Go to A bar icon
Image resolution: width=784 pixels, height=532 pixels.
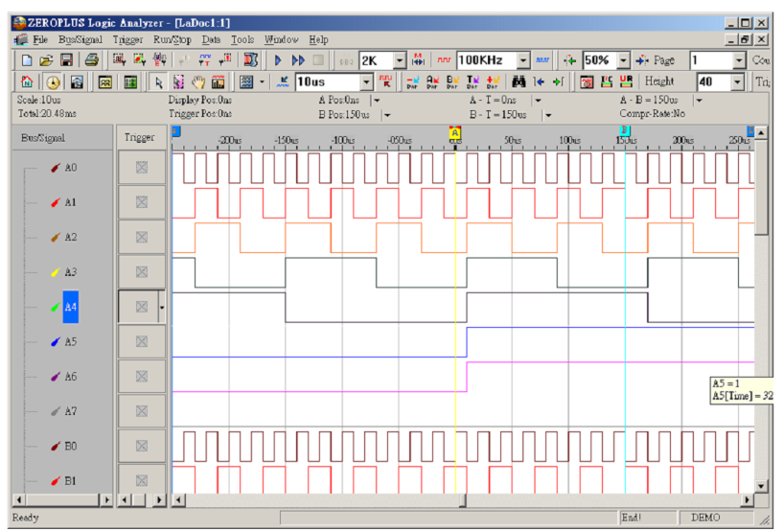tap(432, 81)
